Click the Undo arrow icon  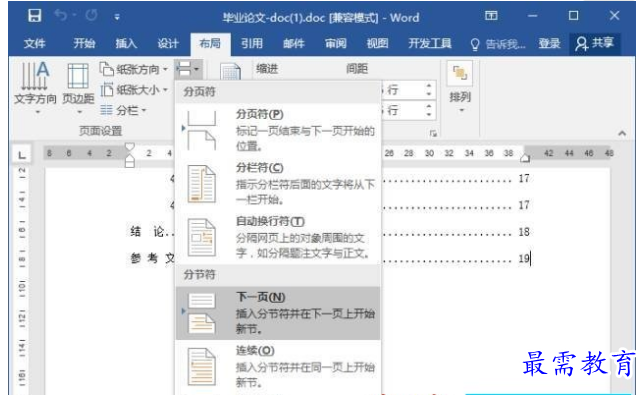pos(61,16)
